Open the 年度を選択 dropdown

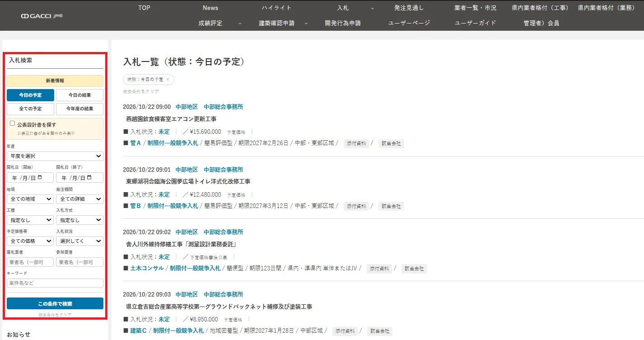point(55,156)
